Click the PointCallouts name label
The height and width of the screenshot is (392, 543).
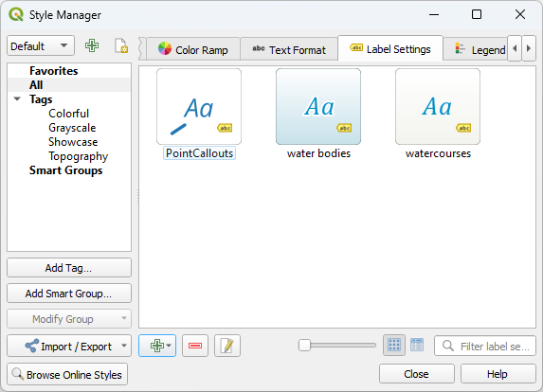pyautogui.click(x=199, y=153)
